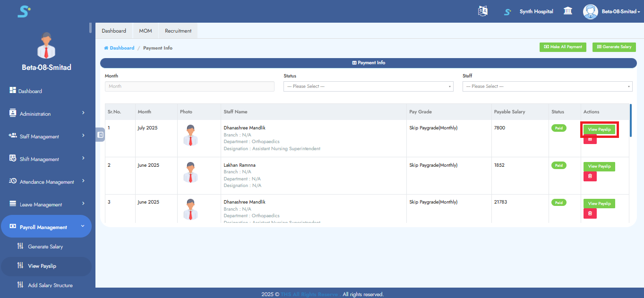Open the Beta-08-Smitad user menu

tap(611, 11)
